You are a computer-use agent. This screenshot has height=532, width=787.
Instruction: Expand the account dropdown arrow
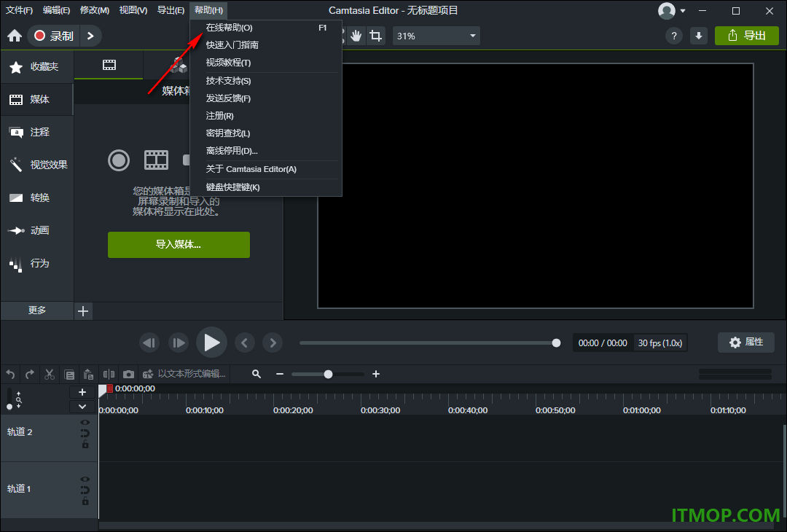tap(683, 11)
